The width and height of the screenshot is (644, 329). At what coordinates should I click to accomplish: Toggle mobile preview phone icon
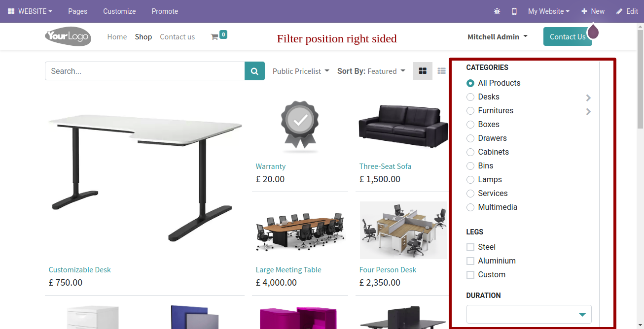coord(514,11)
